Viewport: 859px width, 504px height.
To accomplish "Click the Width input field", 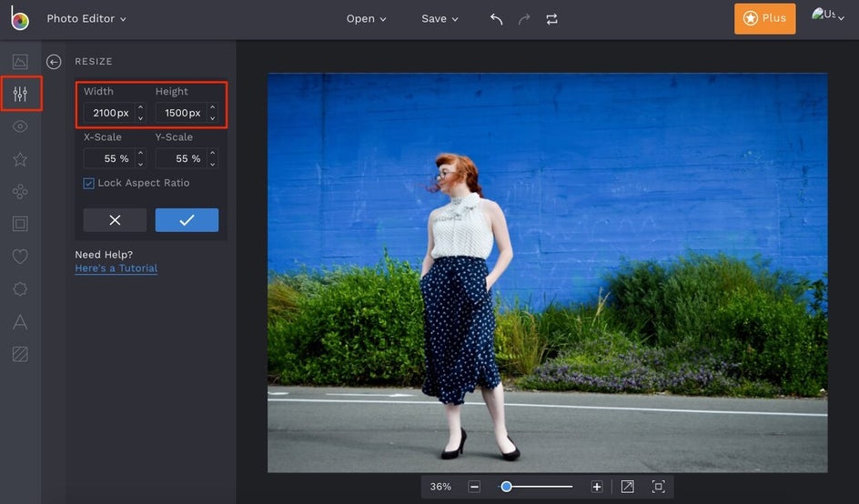I will [x=108, y=113].
